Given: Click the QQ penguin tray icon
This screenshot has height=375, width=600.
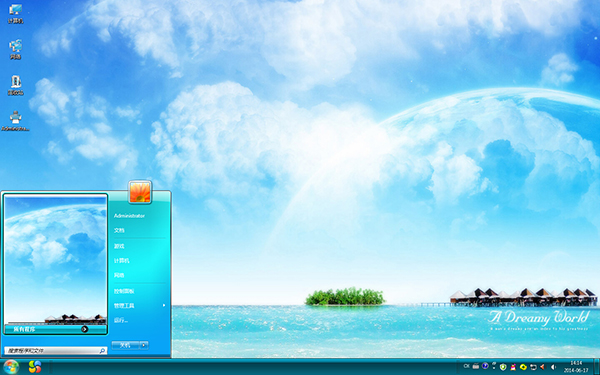Looking at the screenshot, I should 513,367.
